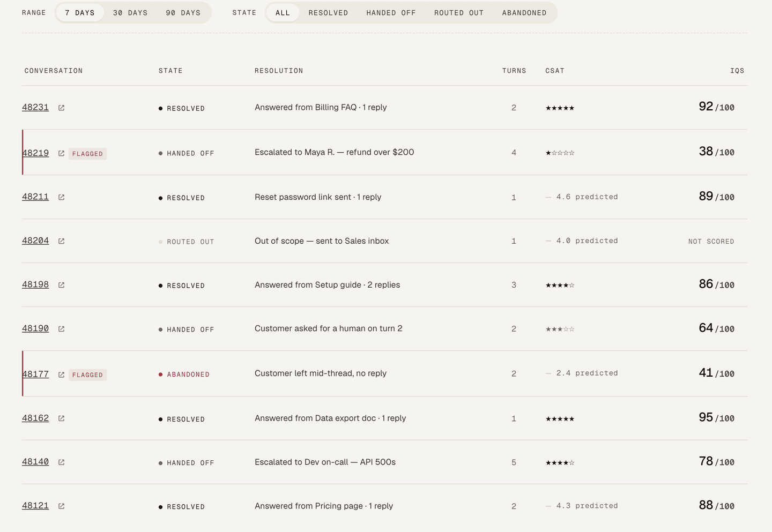Open conversation 48231 external link icon

coord(61,108)
